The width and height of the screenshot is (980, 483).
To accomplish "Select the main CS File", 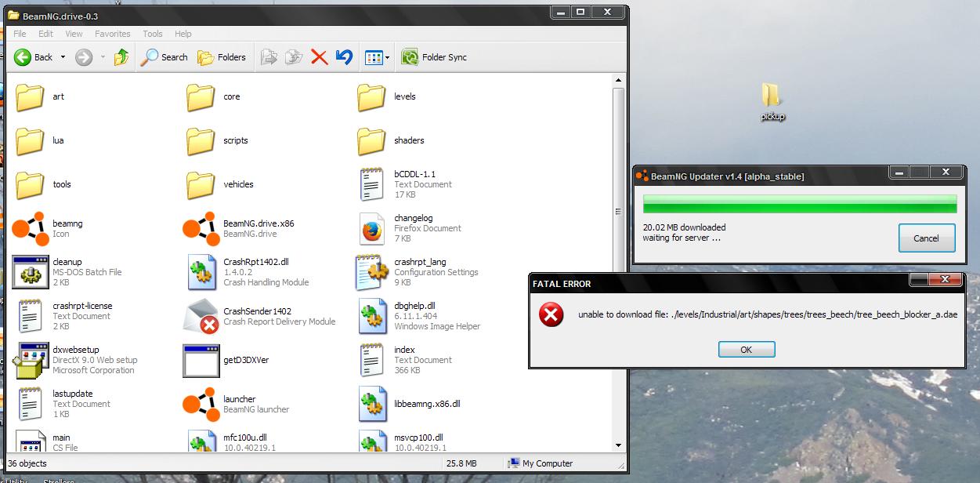I will [x=47, y=441].
